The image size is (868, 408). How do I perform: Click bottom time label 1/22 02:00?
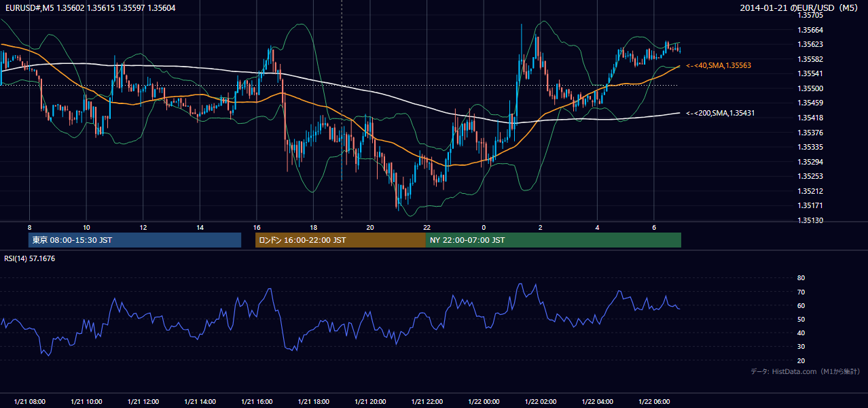(541, 402)
